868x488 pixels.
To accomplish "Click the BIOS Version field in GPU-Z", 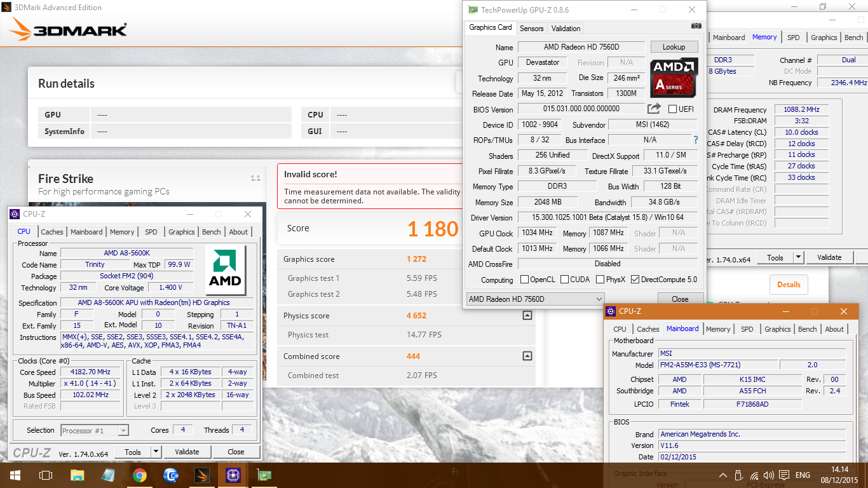I will pos(581,109).
